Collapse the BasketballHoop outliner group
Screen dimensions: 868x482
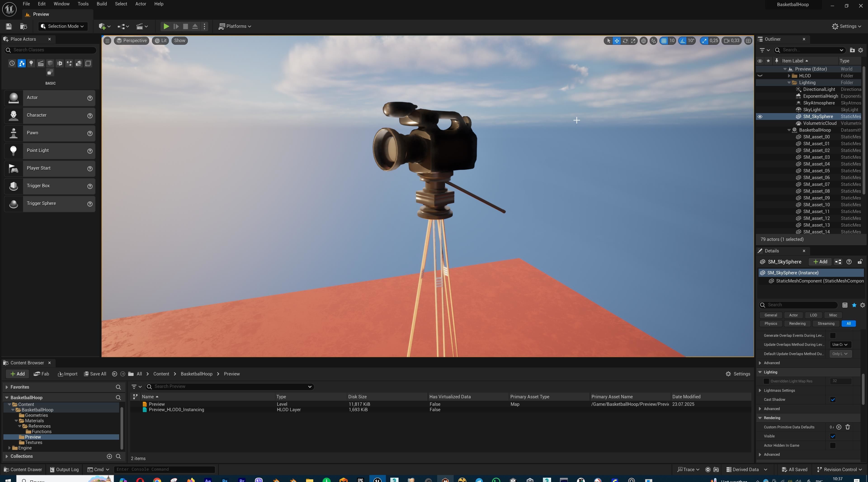coord(789,130)
